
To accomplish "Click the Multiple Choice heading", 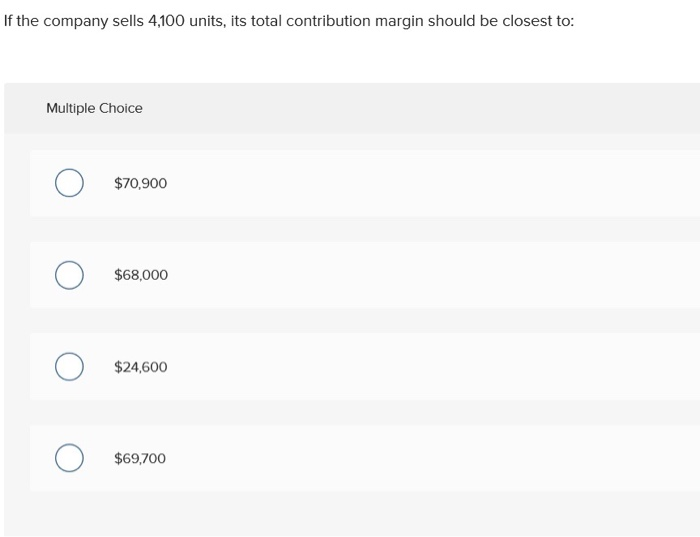I will point(94,108).
